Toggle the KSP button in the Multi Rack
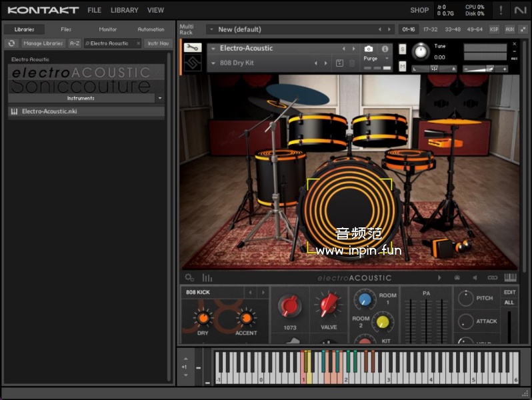 (494, 29)
